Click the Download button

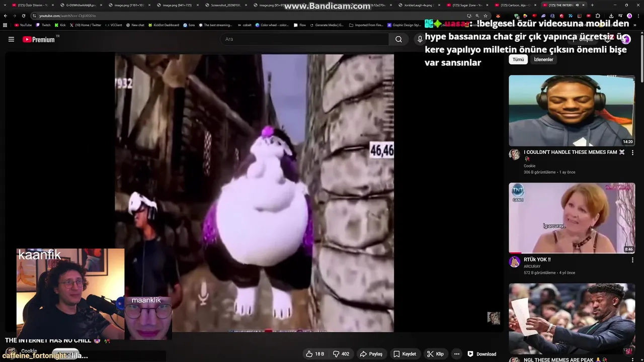[482, 354]
